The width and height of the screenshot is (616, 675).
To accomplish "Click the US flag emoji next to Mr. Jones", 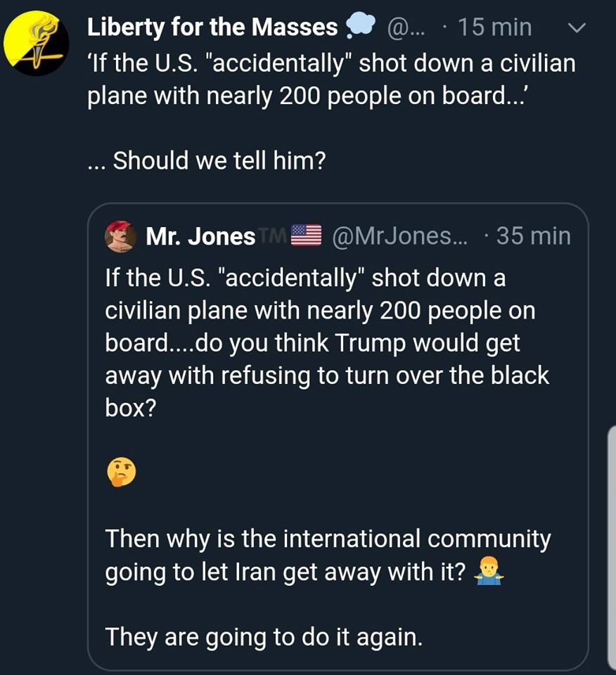I will 306,236.
